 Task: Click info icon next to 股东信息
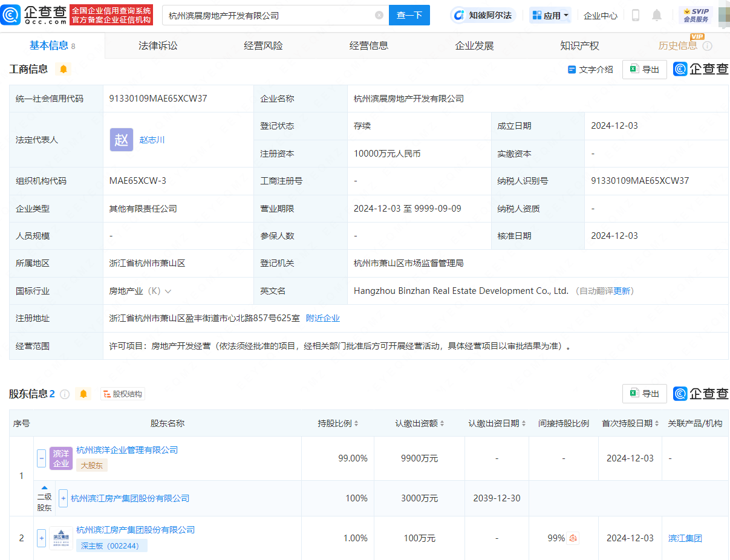[x=65, y=394]
